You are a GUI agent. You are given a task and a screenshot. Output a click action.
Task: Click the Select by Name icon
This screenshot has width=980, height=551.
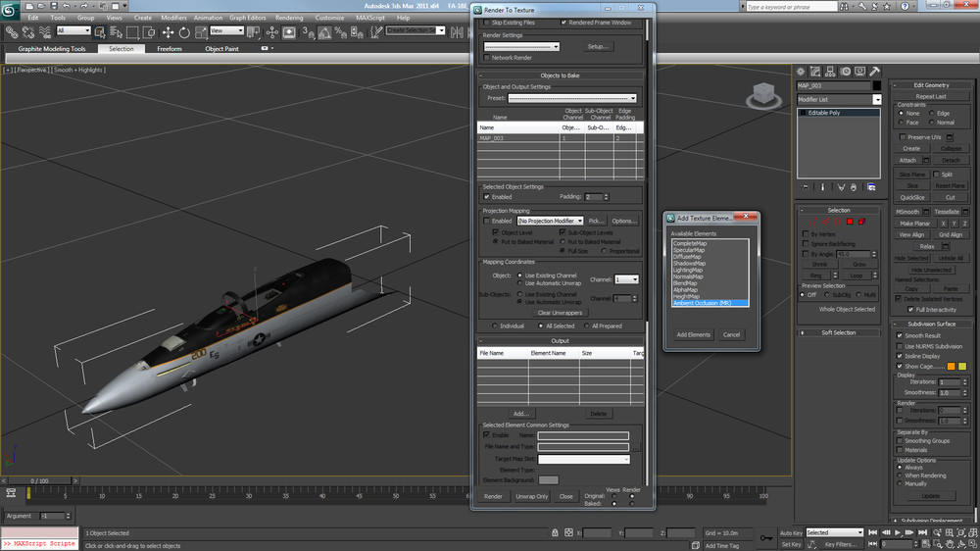point(114,31)
